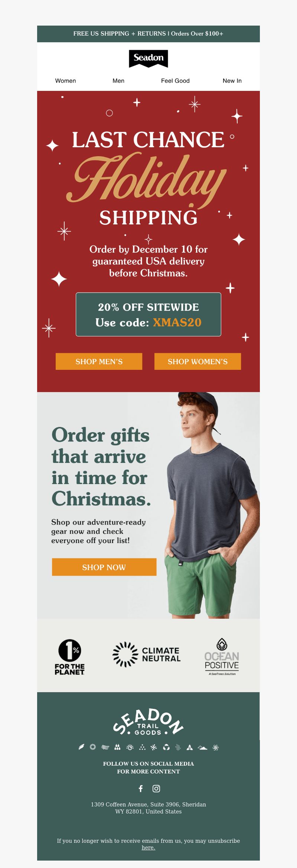Click the free shipping announcement banner

coord(148,34)
